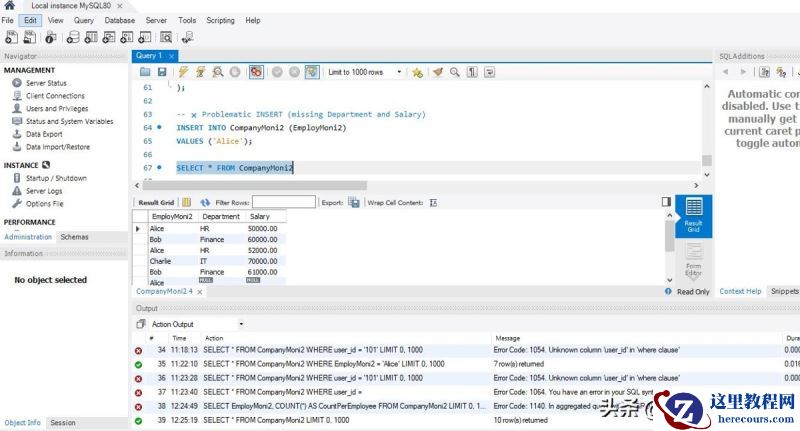The height and width of the screenshot is (431, 800).
Task: Toggle the autocommit mode button
Action: [x=312, y=72]
